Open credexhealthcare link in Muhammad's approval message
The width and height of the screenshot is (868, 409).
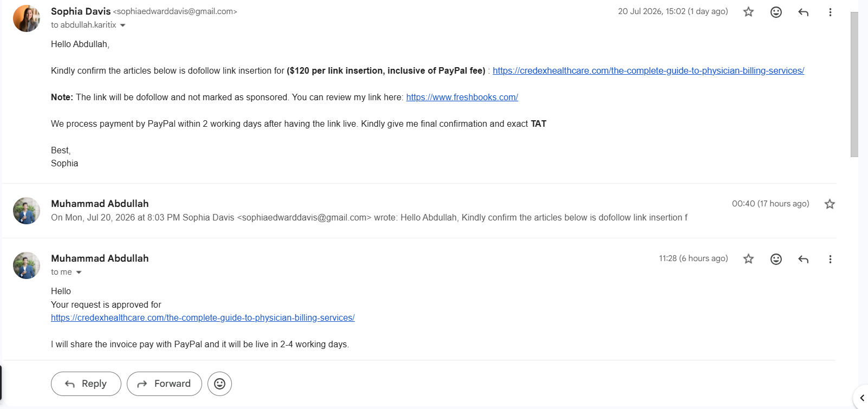[203, 317]
